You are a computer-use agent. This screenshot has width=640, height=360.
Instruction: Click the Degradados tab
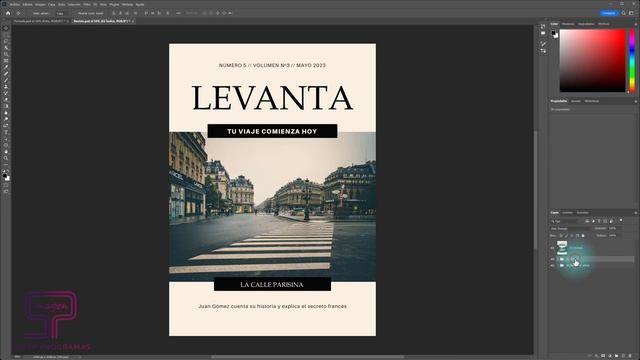(x=586, y=24)
